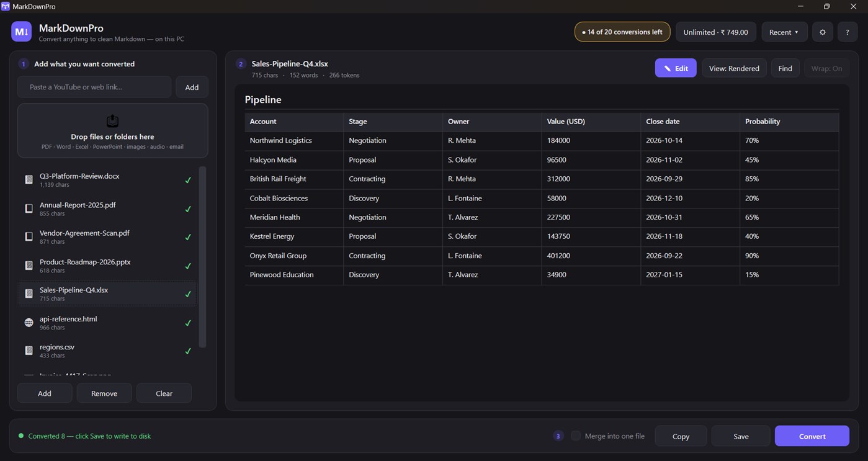Click the Probability column header

tap(789, 122)
